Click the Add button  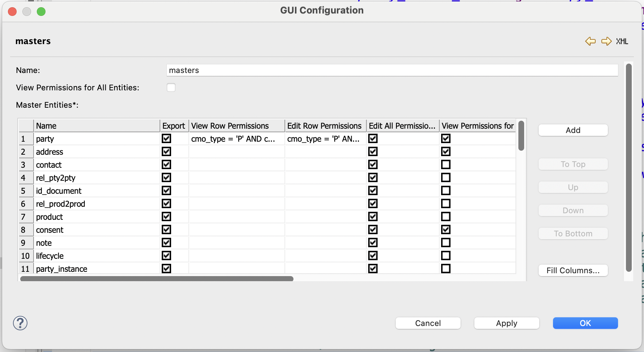[x=573, y=130]
